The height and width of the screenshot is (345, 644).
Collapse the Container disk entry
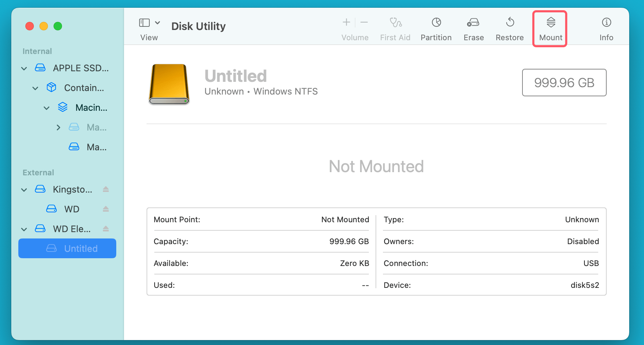35,88
